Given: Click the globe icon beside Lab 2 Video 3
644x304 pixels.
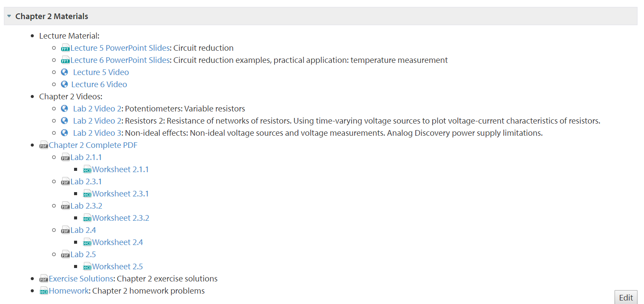Looking at the screenshot, I should point(65,133).
